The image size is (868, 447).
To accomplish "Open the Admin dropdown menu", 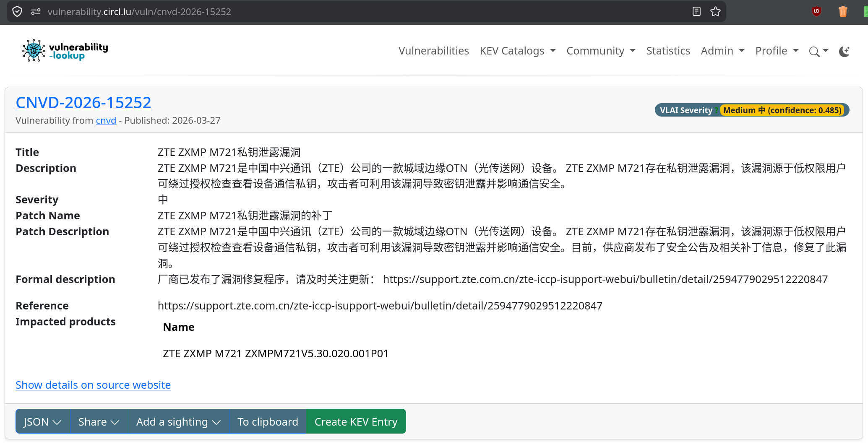I will point(722,51).
